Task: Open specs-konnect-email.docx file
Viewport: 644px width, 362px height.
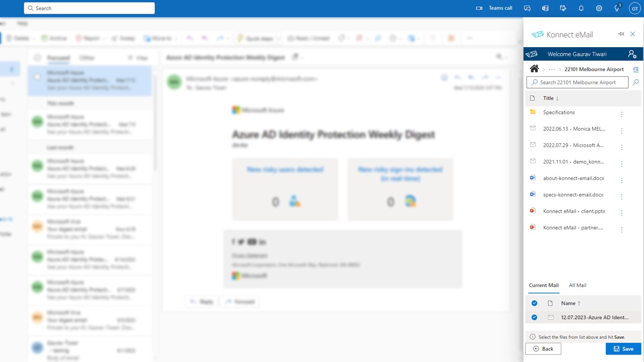Action: pyautogui.click(x=573, y=195)
